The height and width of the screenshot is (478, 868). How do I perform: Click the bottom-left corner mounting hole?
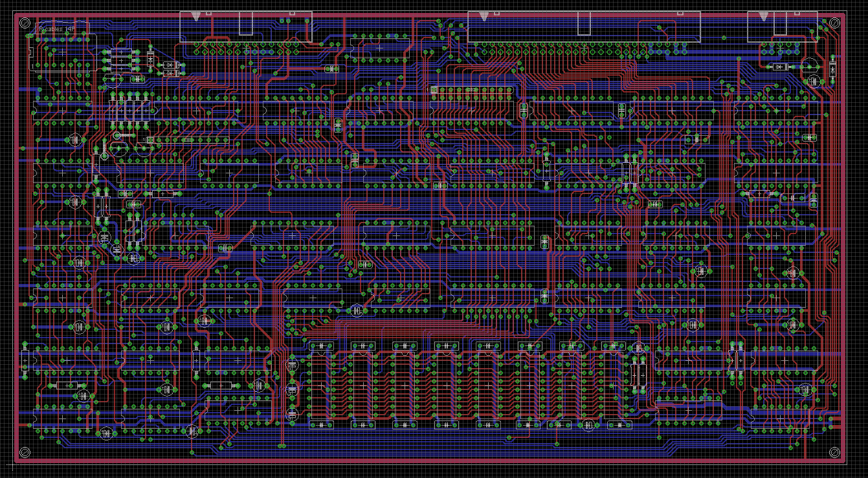(x=25, y=452)
